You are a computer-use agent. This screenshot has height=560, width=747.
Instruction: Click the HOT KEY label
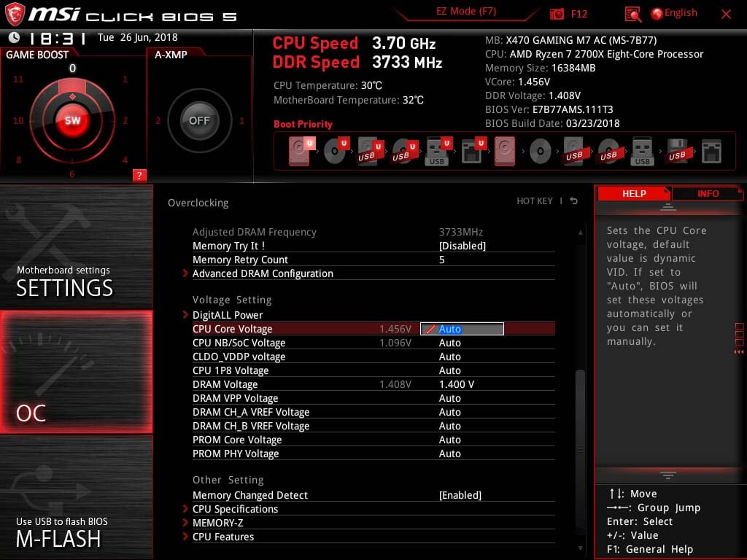[x=535, y=201]
